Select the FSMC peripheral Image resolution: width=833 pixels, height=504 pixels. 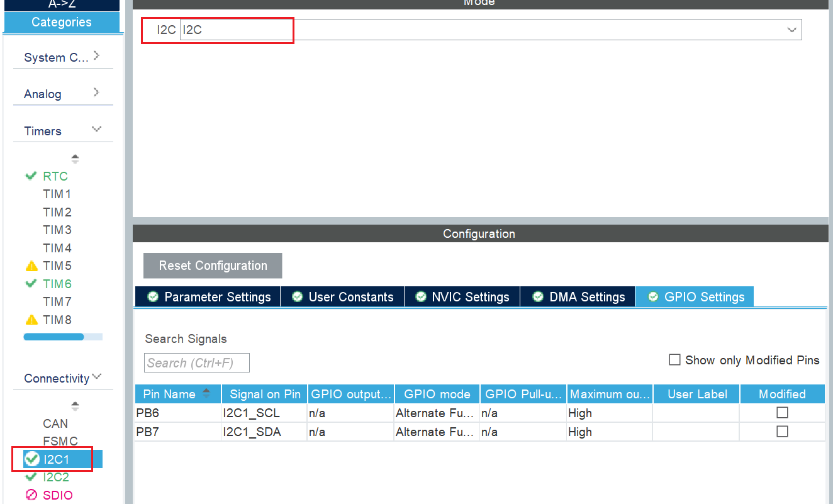(60, 441)
